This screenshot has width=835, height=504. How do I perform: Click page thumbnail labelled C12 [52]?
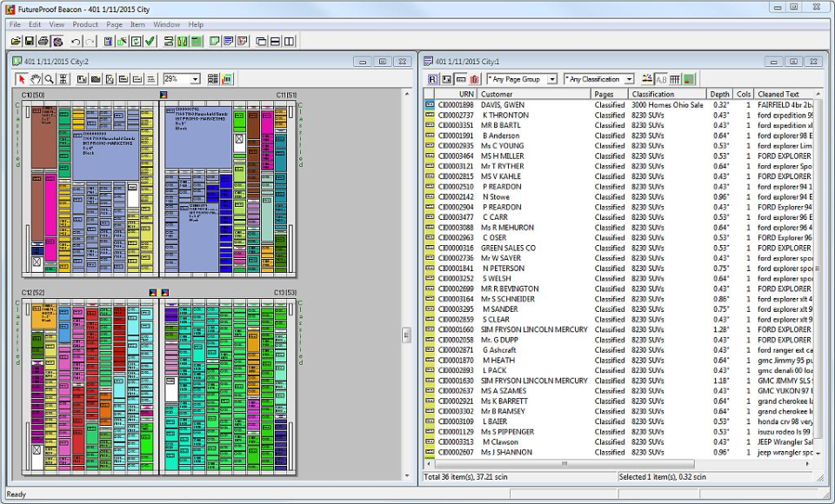tap(90, 387)
